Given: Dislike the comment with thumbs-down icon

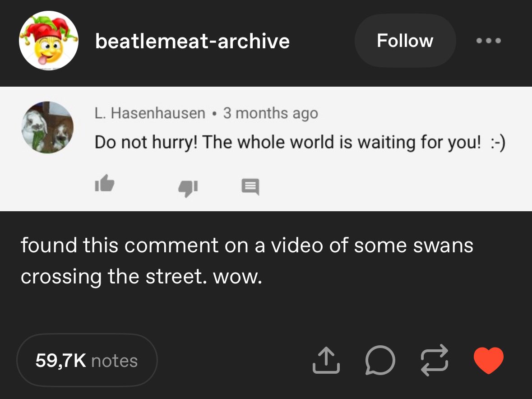Looking at the screenshot, I should pyautogui.click(x=188, y=188).
